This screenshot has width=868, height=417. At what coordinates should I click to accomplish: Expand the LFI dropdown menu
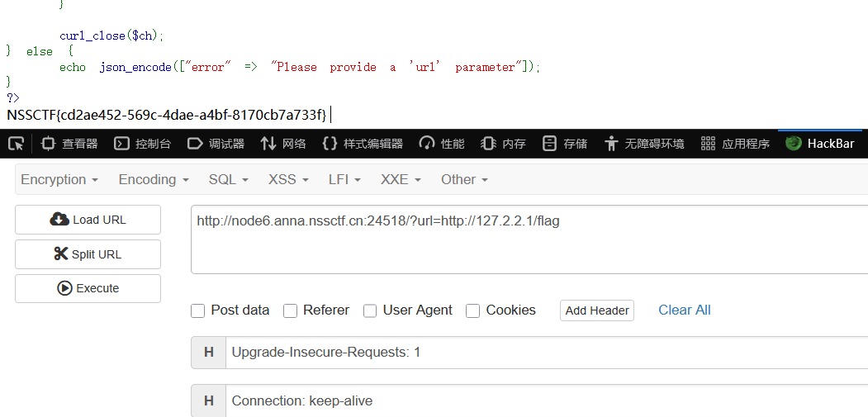pyautogui.click(x=344, y=179)
